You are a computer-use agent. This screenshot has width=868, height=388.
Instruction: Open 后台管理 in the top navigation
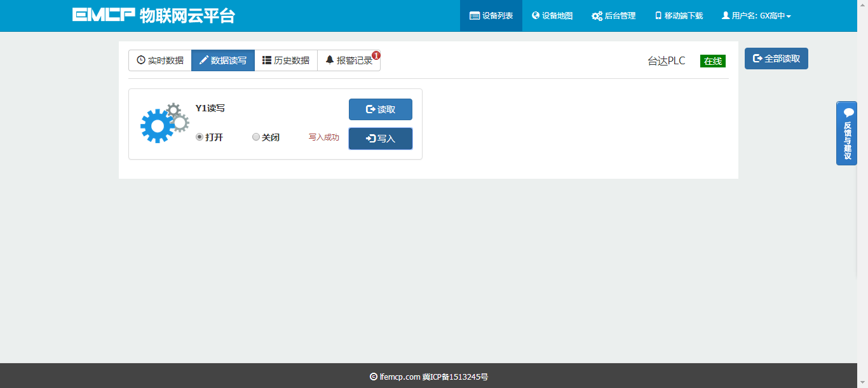tap(614, 16)
